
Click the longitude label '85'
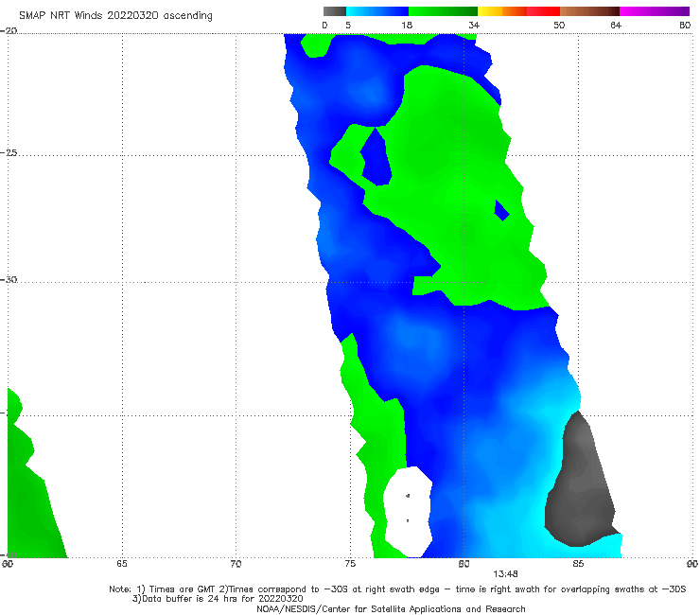(x=578, y=564)
